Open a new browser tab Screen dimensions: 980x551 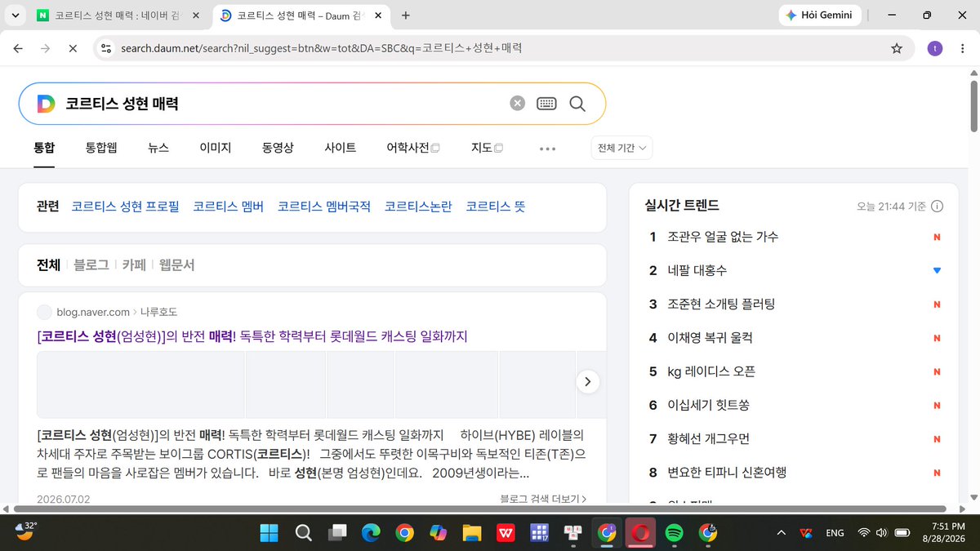(x=406, y=15)
